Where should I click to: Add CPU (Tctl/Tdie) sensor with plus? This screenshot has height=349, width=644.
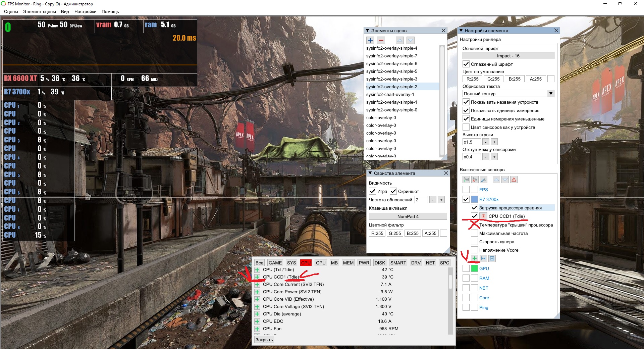coord(257,270)
